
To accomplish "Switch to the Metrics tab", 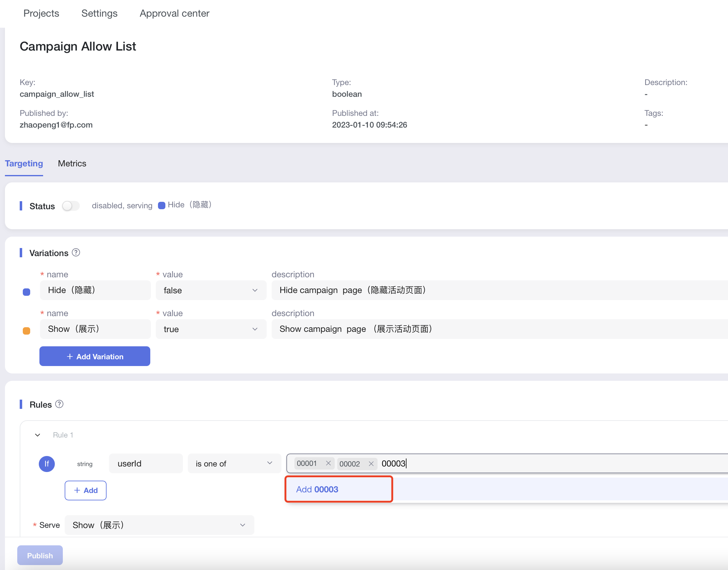I will click(72, 164).
